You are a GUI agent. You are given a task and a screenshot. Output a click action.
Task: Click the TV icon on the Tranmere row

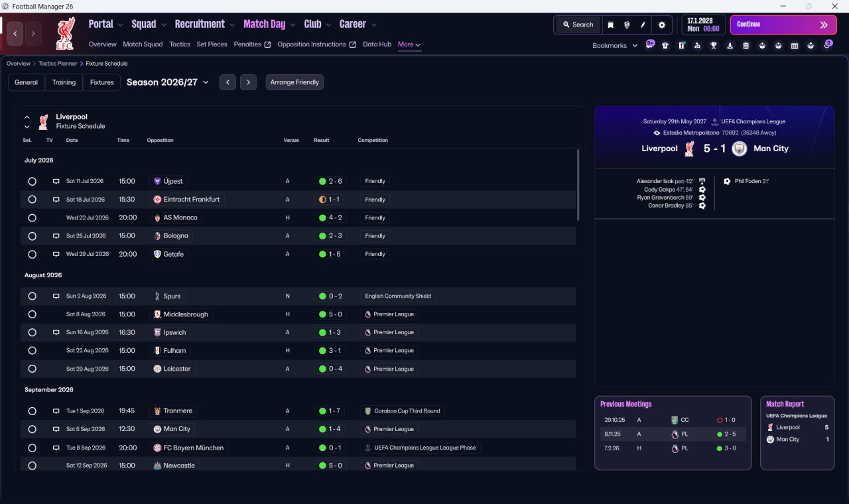click(x=56, y=411)
